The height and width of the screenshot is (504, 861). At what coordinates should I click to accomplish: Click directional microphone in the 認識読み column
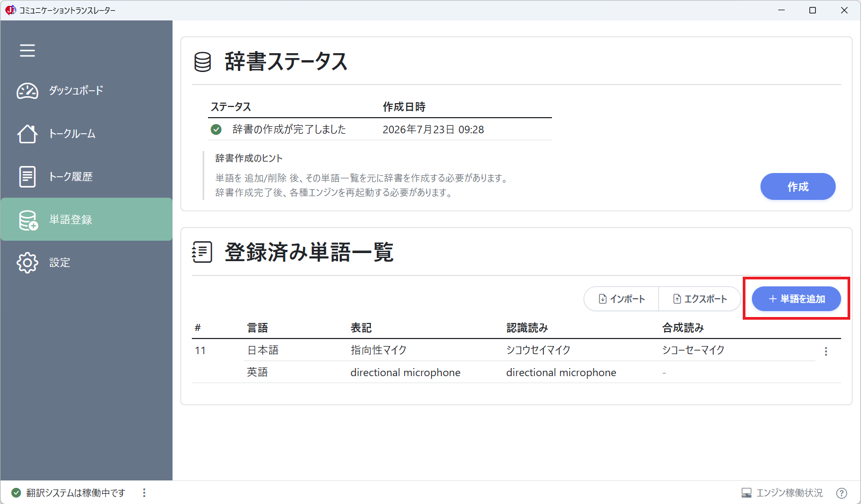(x=561, y=372)
